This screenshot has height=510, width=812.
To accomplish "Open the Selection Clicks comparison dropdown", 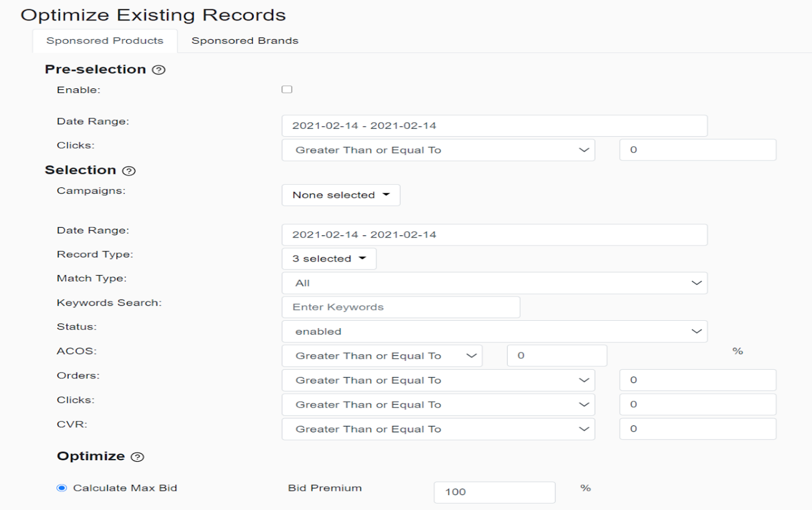I will coord(438,405).
